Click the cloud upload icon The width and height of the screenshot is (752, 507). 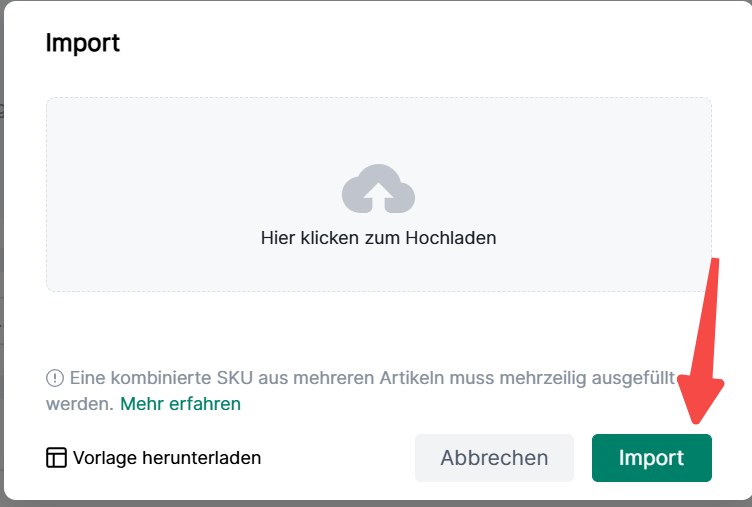[378, 190]
